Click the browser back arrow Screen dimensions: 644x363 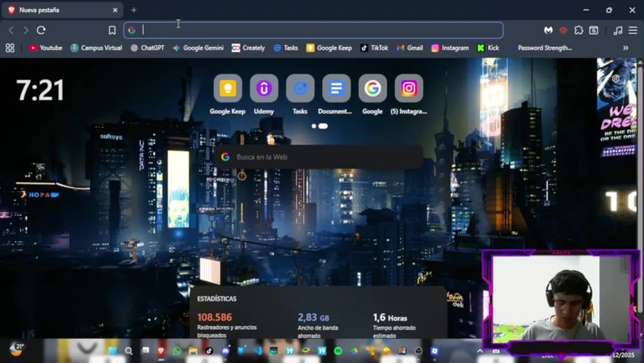click(11, 30)
